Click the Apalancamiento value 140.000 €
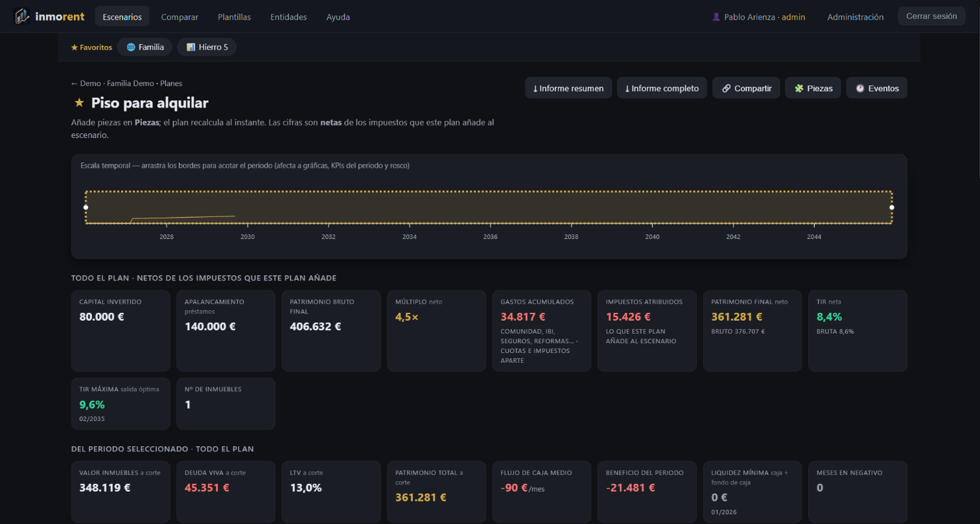Viewport: 980px width, 524px height. 210,326
